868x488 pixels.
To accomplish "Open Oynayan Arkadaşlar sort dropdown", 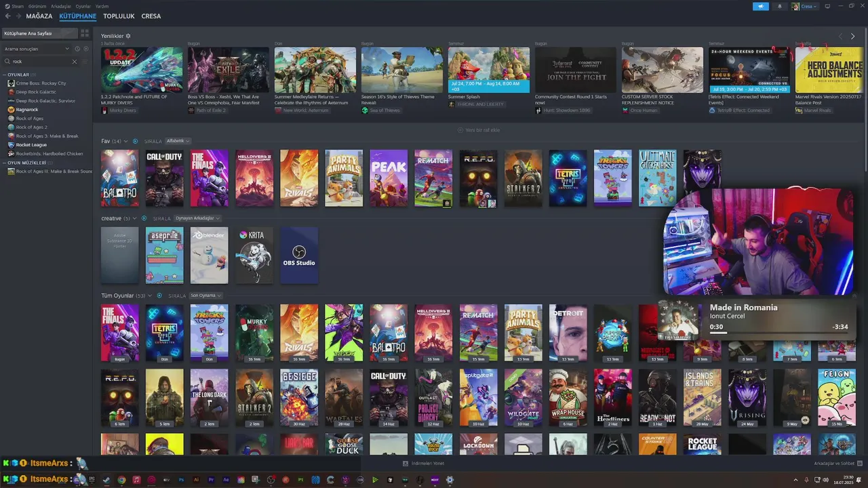I will click(x=197, y=218).
